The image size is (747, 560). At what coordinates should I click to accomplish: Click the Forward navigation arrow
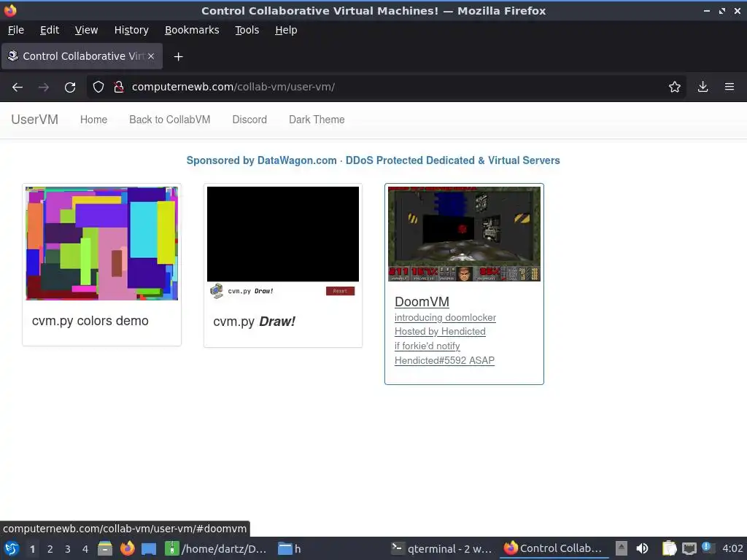point(43,87)
